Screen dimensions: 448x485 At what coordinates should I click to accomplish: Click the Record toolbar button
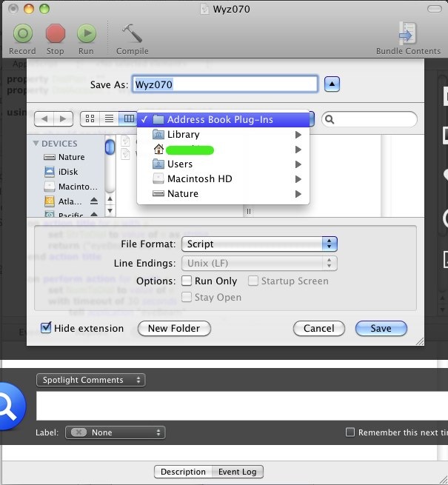click(23, 39)
